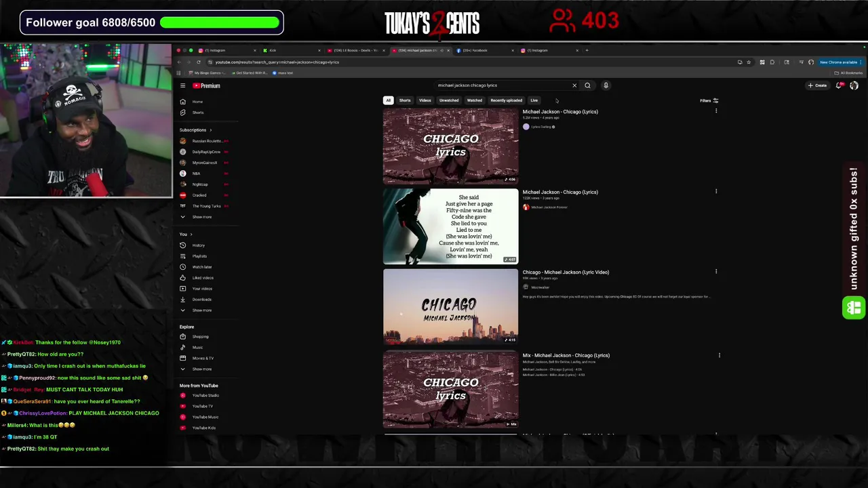Viewport: 868px width, 488px height.
Task: Open Shorts in the sidebar
Action: (x=197, y=113)
